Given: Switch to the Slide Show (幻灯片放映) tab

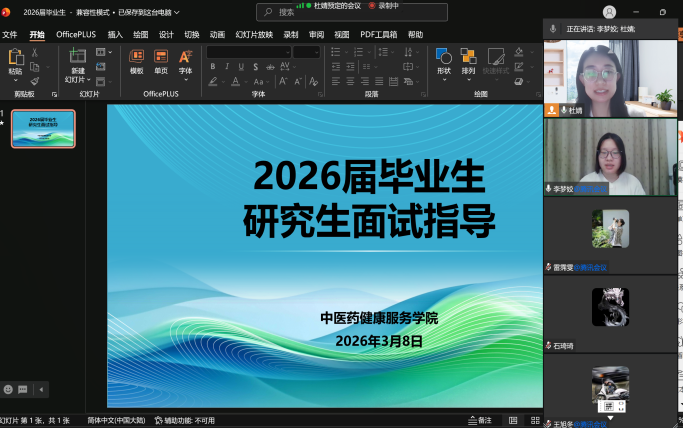Looking at the screenshot, I should point(254,34).
